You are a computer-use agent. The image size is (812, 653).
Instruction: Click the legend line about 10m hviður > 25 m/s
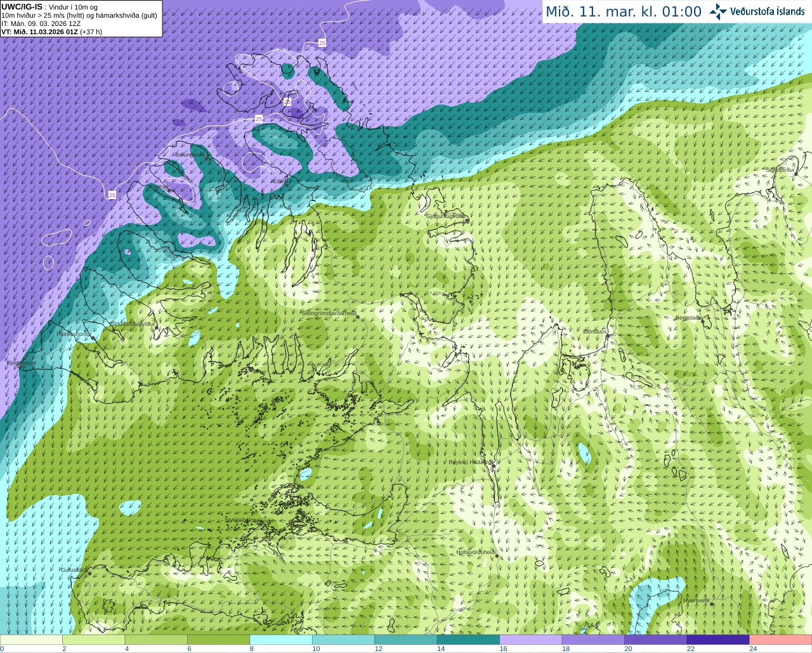[79, 15]
